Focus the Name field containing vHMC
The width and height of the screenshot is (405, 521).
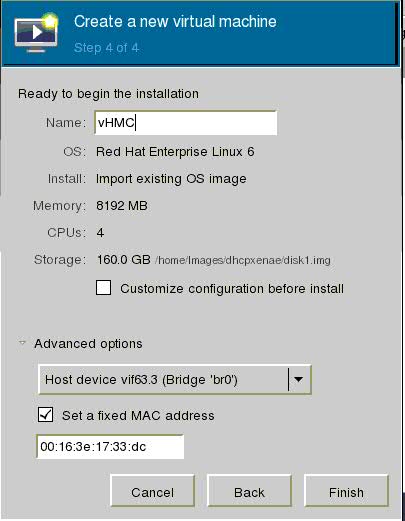click(x=186, y=123)
